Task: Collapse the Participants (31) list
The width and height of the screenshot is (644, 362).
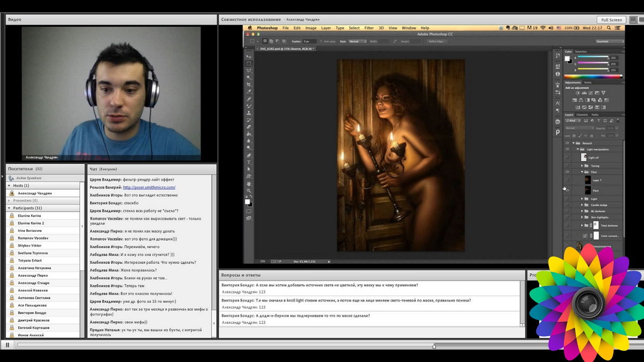Action: (x=9, y=208)
